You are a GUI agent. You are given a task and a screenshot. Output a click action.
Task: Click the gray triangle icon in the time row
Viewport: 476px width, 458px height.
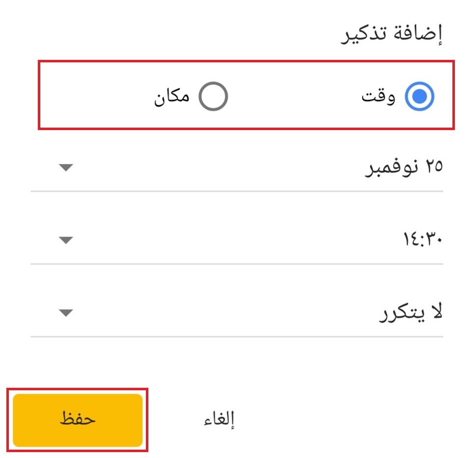65,241
